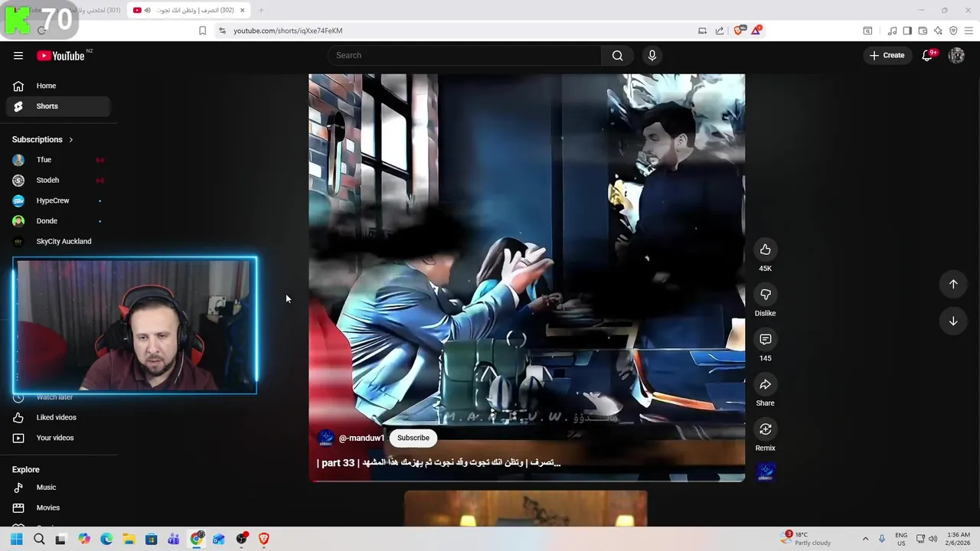Open Stodeh subscription channel
The image size is (980, 551).
coord(58,181)
